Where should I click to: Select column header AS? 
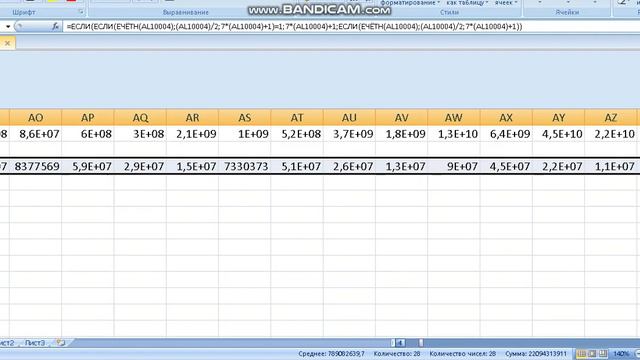[x=244, y=118]
